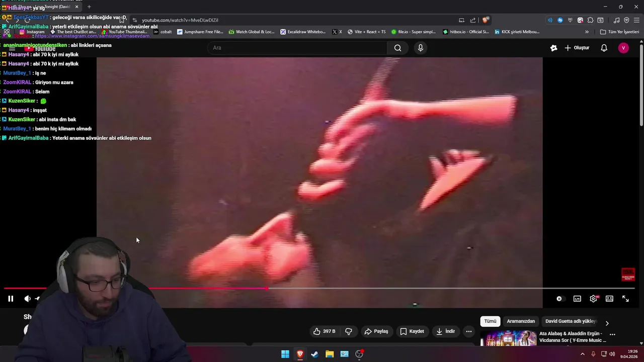Open hitbox.io bookmark
Screen dimensions: 644x362
(466, 32)
